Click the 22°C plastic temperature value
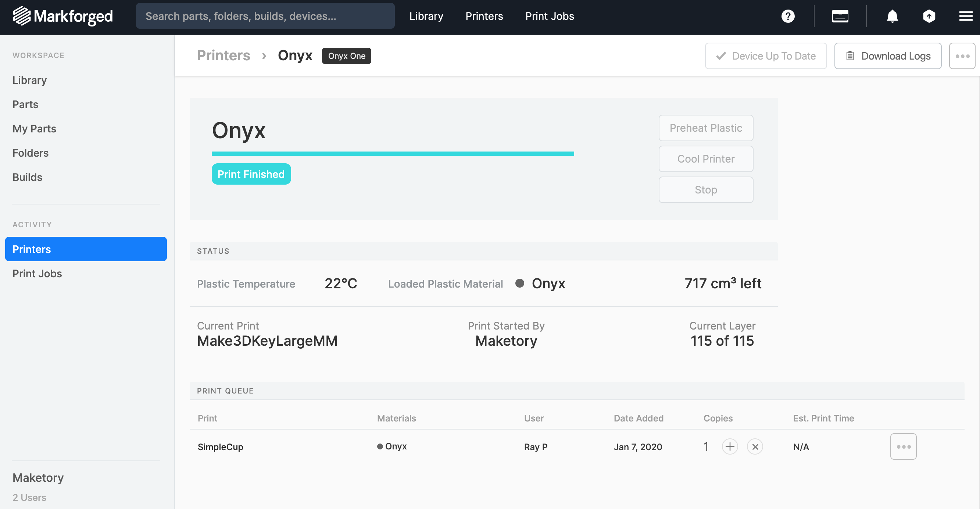This screenshot has height=509, width=980. 341,284
